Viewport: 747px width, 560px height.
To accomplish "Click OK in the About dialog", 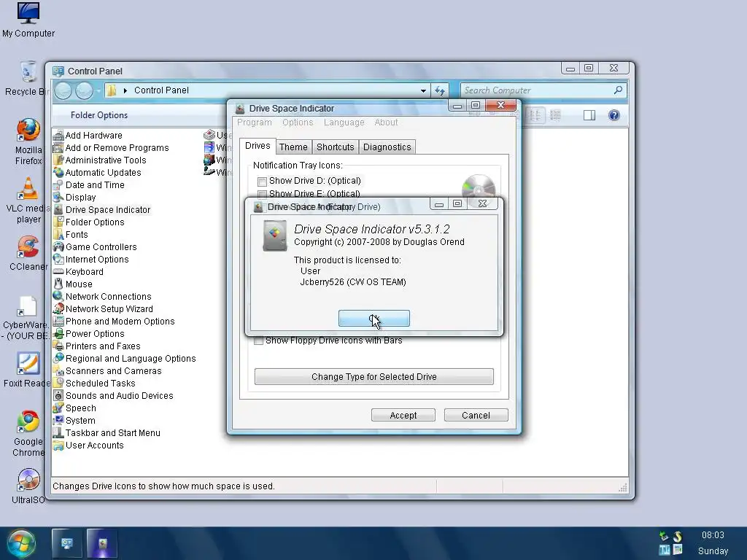I will pyautogui.click(x=374, y=318).
